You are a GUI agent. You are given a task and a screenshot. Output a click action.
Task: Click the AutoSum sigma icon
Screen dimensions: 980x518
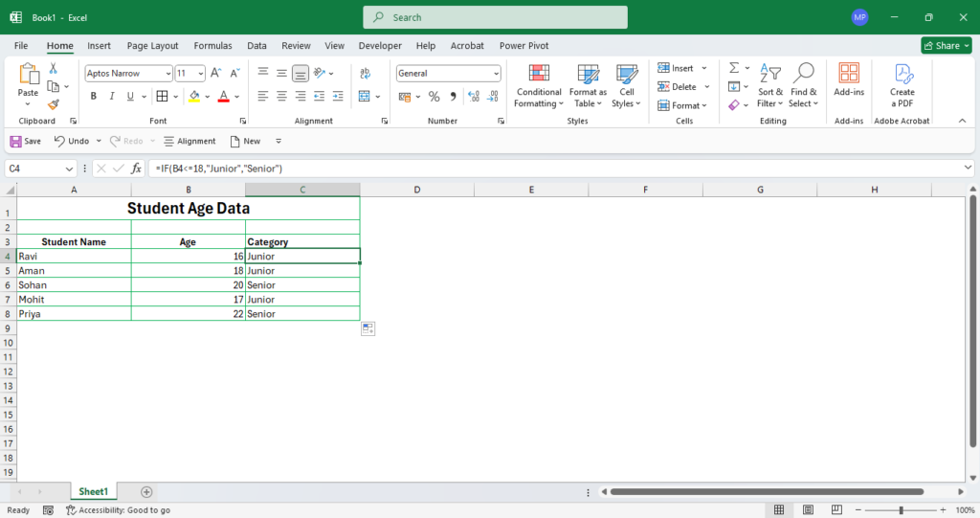click(734, 68)
